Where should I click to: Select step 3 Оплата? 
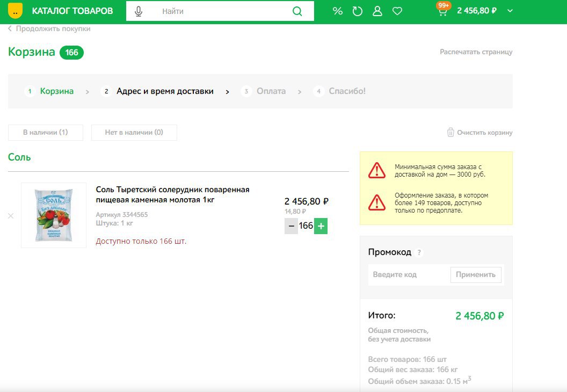pos(263,91)
